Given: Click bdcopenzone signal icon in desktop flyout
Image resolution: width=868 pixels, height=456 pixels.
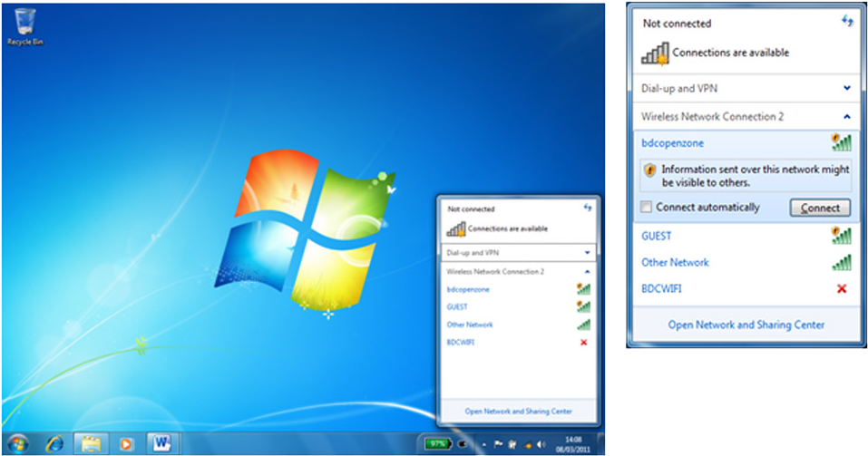Looking at the screenshot, I should [583, 288].
